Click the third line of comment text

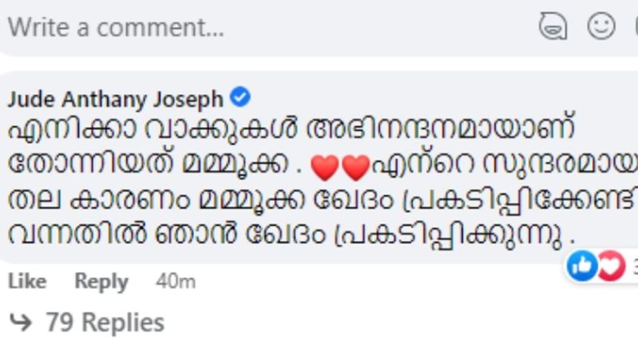point(319,200)
